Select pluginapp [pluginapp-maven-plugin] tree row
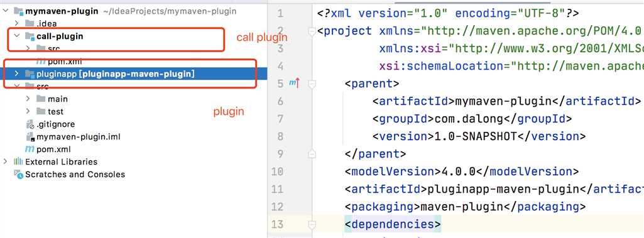 pos(133,74)
